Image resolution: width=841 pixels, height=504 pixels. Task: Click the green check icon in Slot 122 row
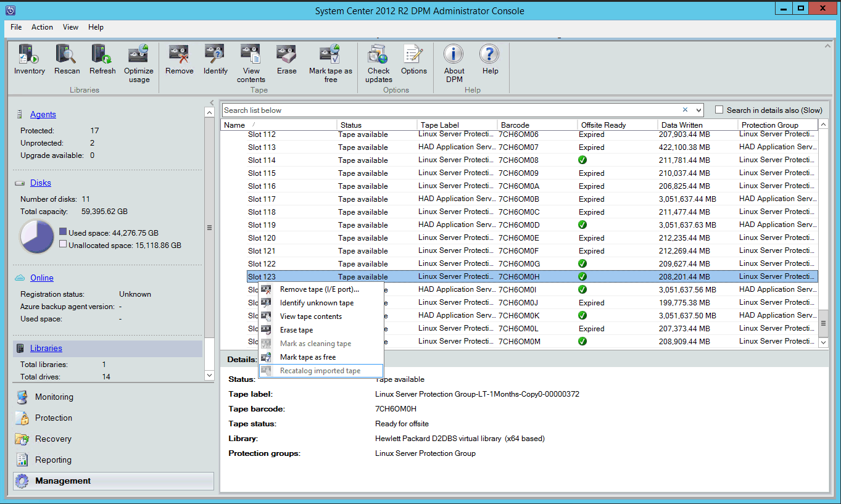[x=582, y=263]
